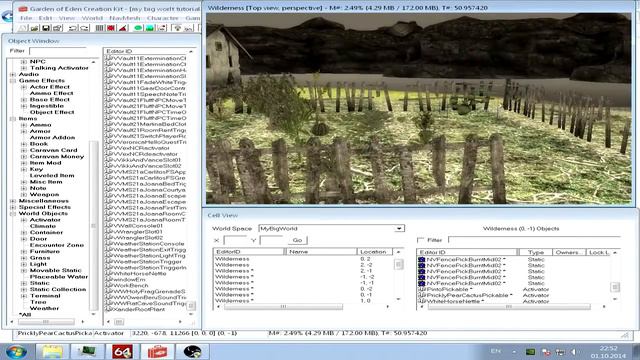Click the red triangle toolbar icon
Image resolution: width=640 pixels, height=360 pixels.
(x=122, y=28)
